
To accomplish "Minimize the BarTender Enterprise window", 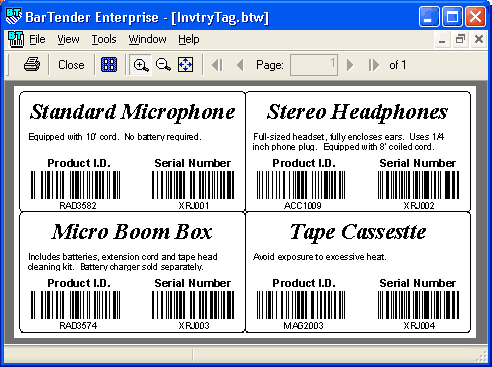I will click(x=429, y=16).
